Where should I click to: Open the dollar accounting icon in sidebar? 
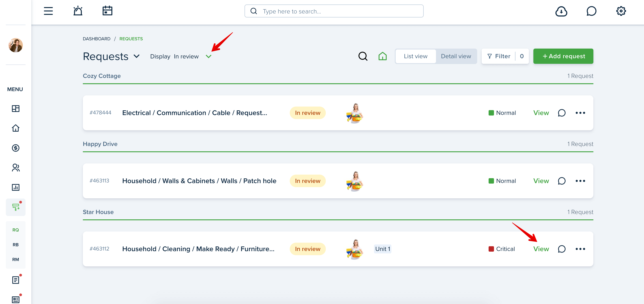[x=15, y=148]
